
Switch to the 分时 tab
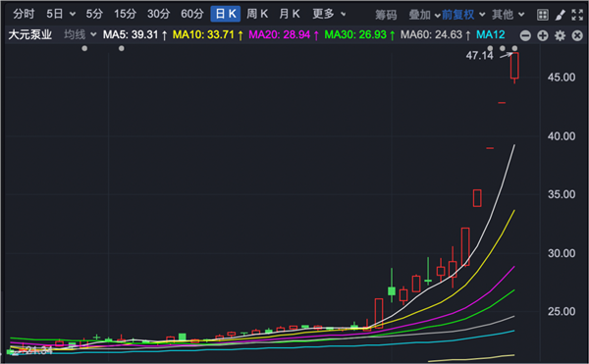[x=24, y=15]
